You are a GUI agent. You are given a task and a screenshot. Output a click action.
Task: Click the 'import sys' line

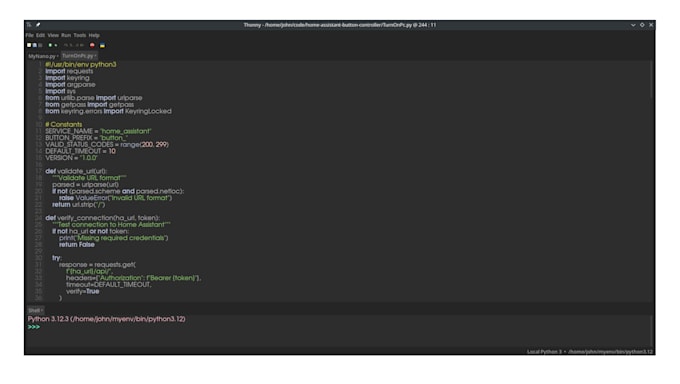pyautogui.click(x=60, y=91)
